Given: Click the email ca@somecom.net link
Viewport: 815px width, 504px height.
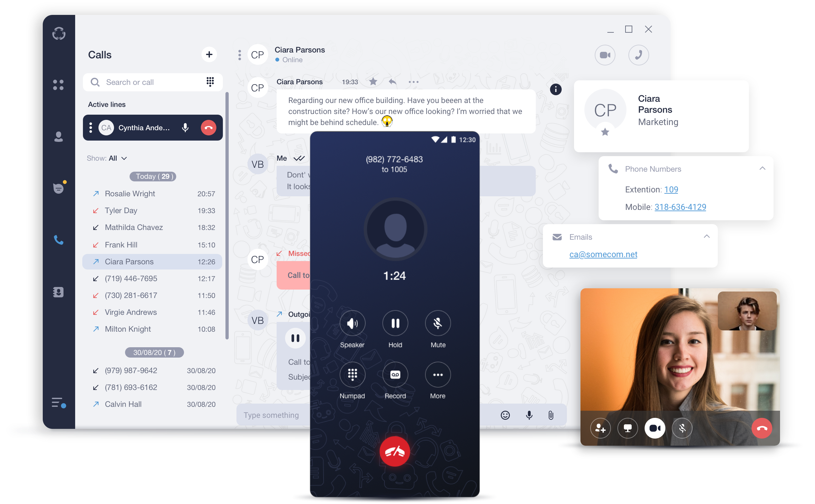Looking at the screenshot, I should pos(604,254).
